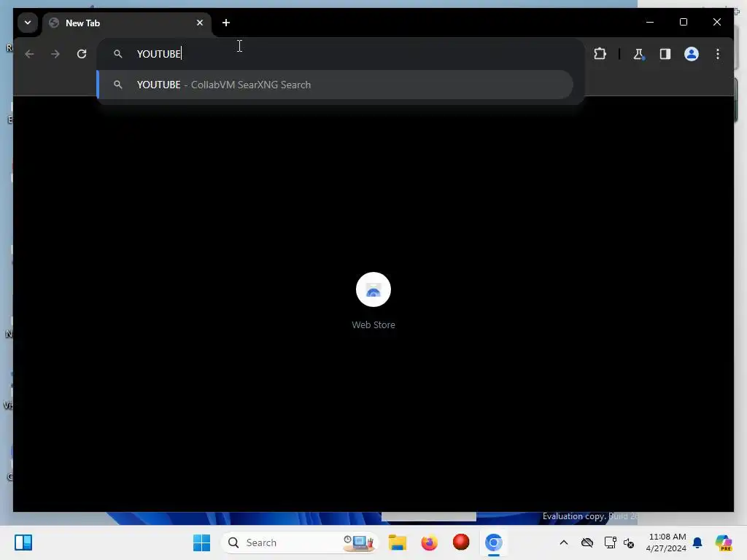
Task: Click the search magnifier in the address bar
Action: click(x=117, y=54)
